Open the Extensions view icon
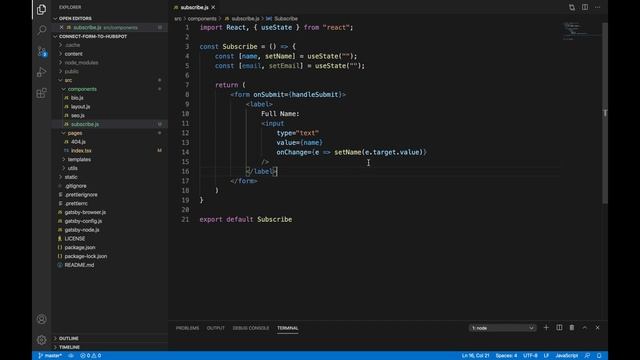Viewport: 640px width, 360px height. 41,93
